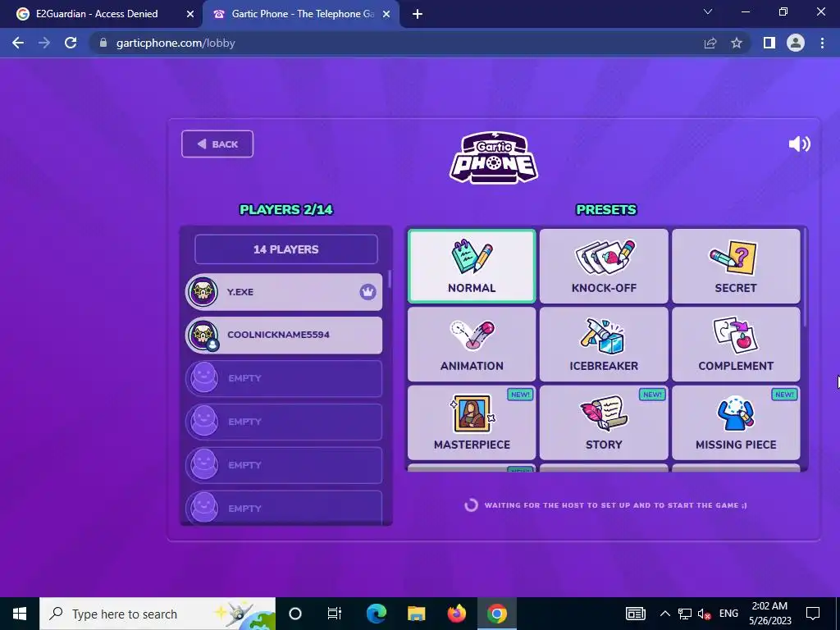Mute sound with the speaker icon

tap(799, 144)
